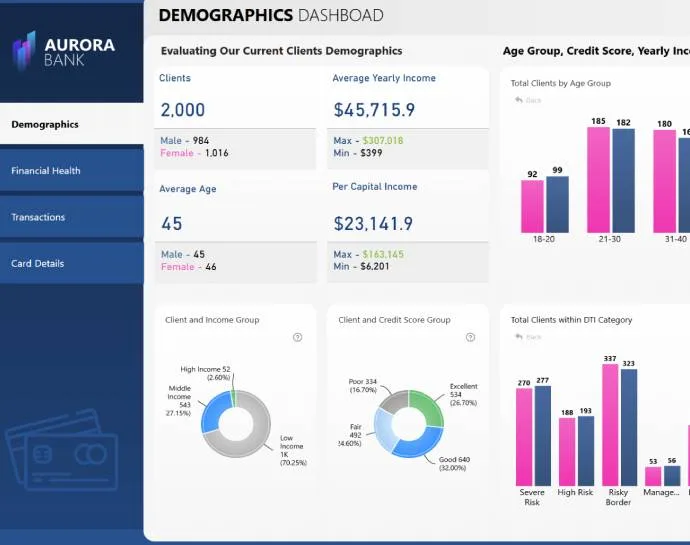Click the High Income 52 (2.60%) label
Image resolution: width=690 pixels, height=545 pixels.
pyautogui.click(x=205, y=373)
